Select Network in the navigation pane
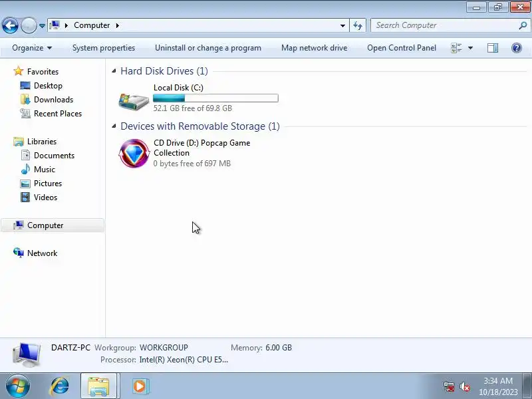Viewport: 532px width, 399px height. click(42, 253)
